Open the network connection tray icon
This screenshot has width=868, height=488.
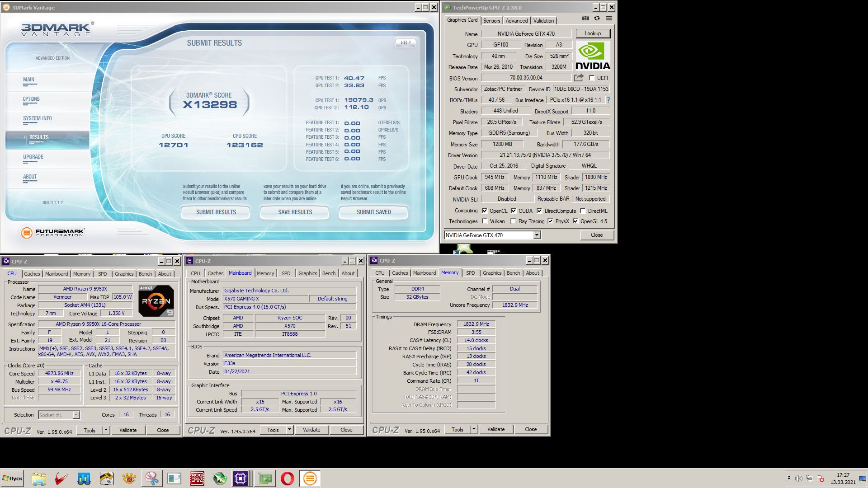click(x=810, y=479)
